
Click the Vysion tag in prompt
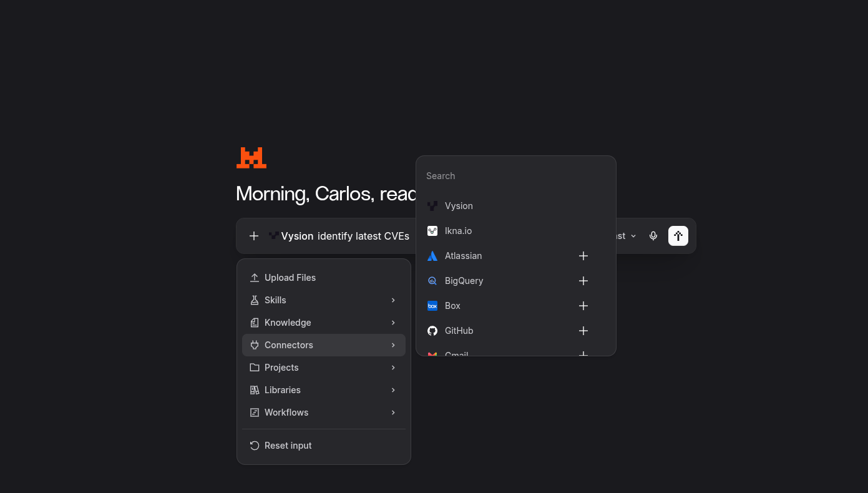291,236
